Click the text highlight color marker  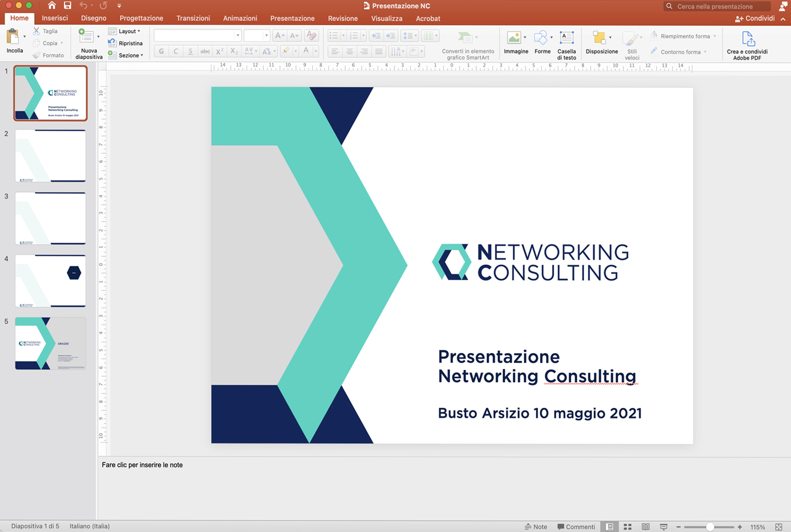coord(286,51)
